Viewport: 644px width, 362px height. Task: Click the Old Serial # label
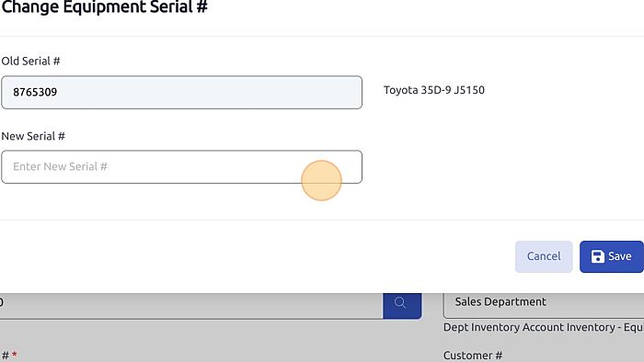tap(30, 61)
